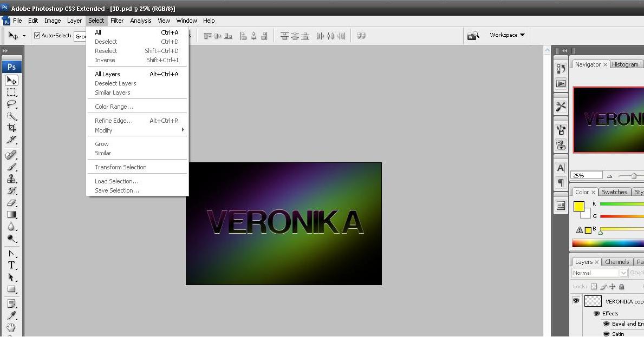Toggle visibility of Satin effect
This screenshot has width=644, height=337.
(x=607, y=334)
